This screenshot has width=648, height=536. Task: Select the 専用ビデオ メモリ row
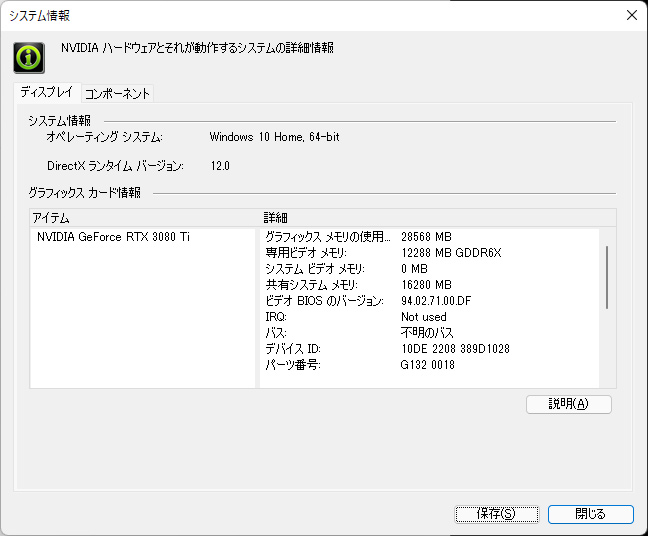click(429, 253)
